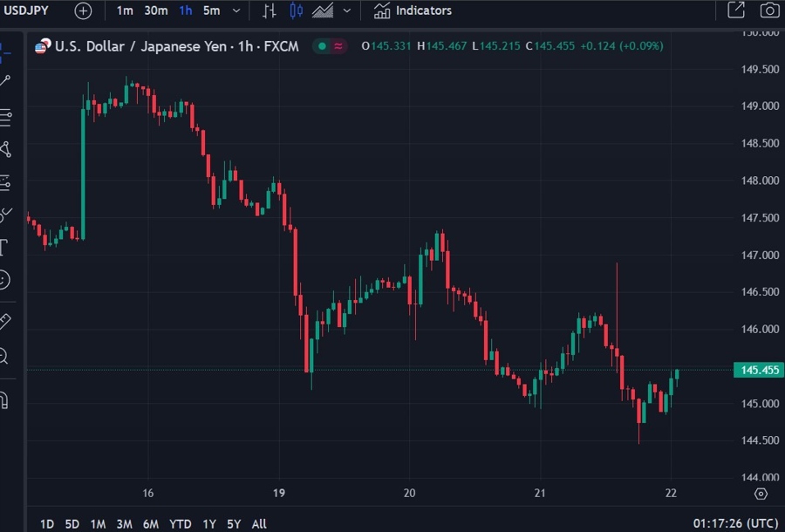Select the chart patterns tool

[x=5, y=149]
